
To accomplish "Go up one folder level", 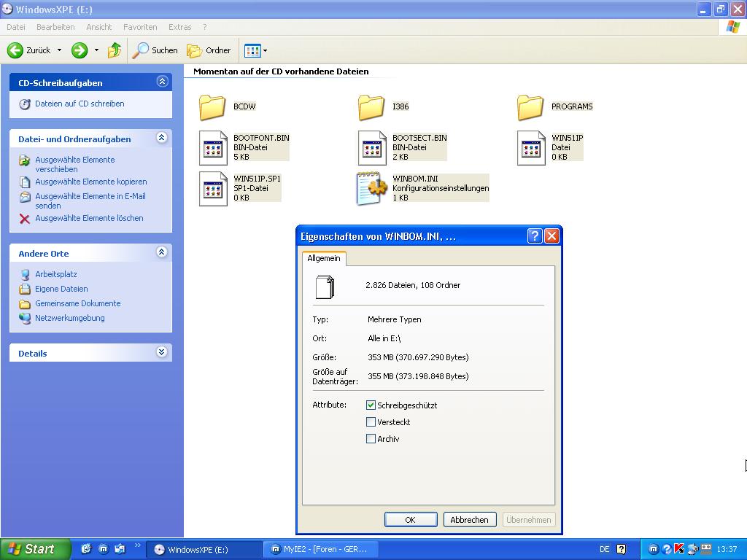I will coord(115,50).
